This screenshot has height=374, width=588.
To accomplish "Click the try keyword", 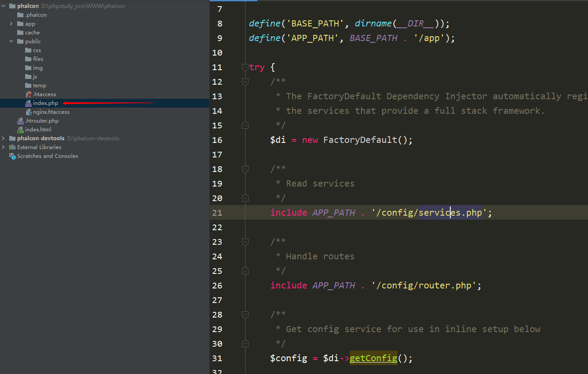I will (257, 67).
